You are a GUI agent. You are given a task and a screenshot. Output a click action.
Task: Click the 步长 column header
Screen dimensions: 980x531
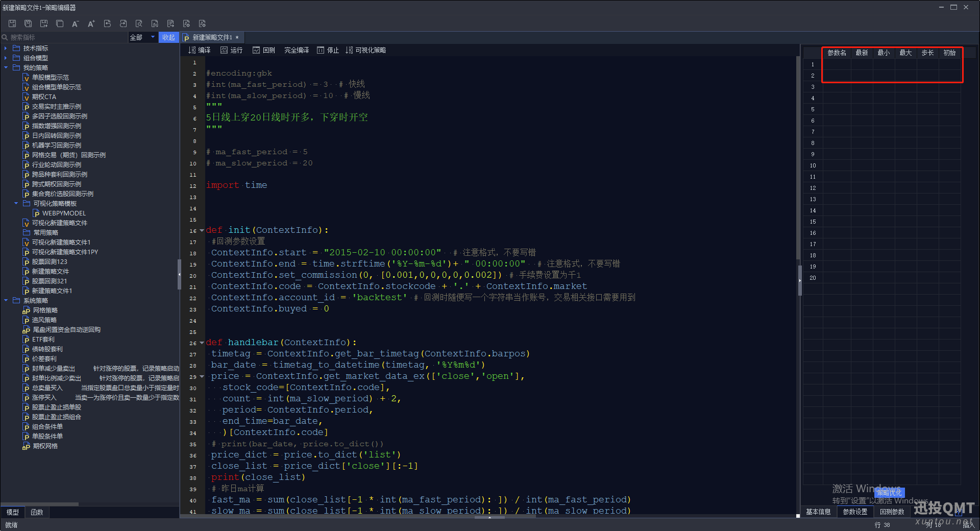927,53
